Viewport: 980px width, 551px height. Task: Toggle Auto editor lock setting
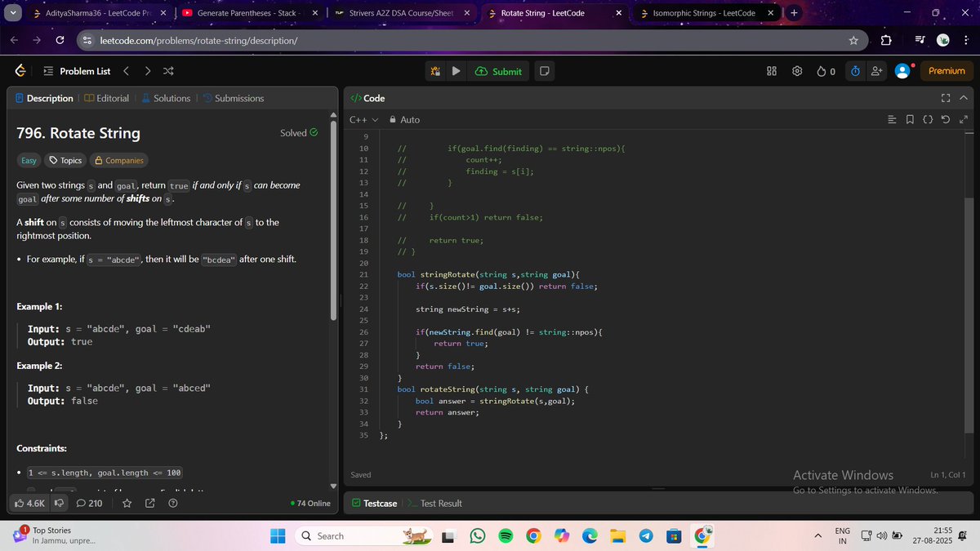click(404, 119)
